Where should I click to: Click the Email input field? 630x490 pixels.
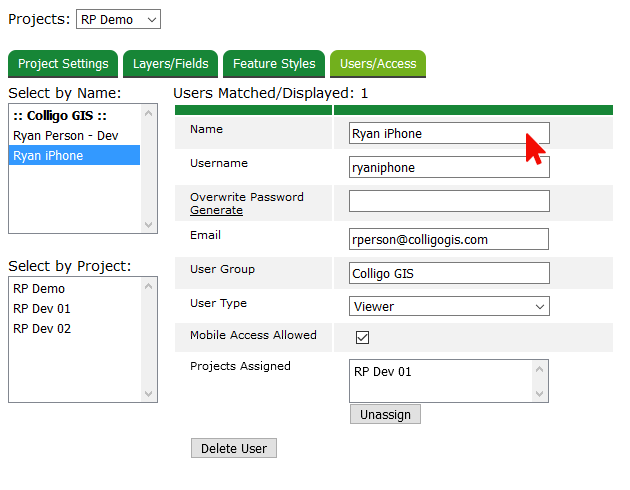[448, 239]
